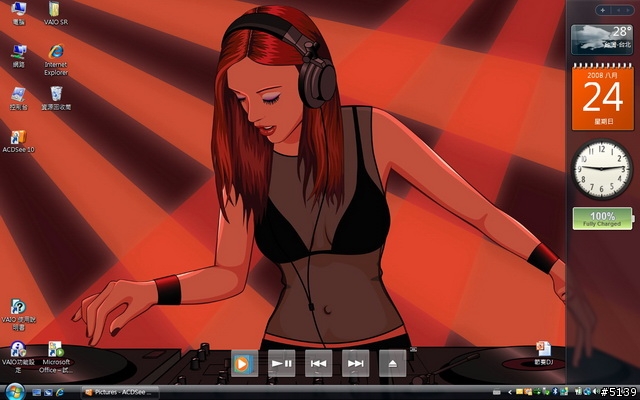Open the Bluetooth tray icon
The width and height of the screenshot is (640, 400).
(x=555, y=391)
